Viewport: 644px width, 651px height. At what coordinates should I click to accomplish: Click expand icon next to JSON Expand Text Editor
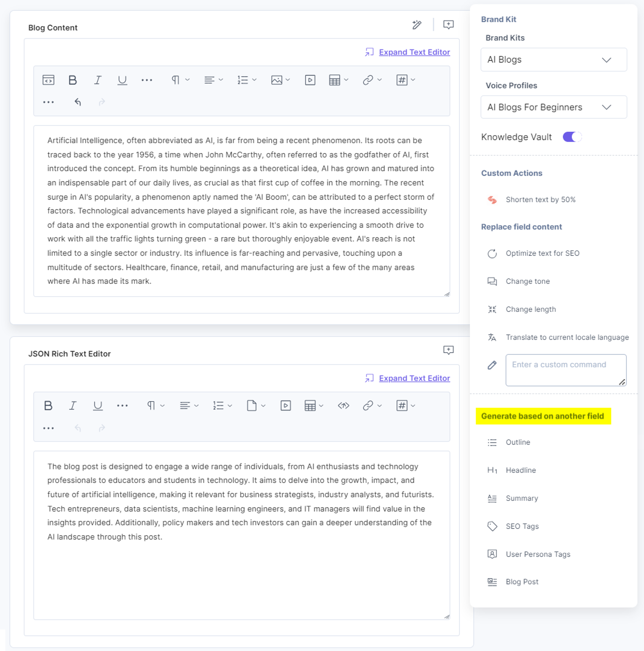(369, 378)
